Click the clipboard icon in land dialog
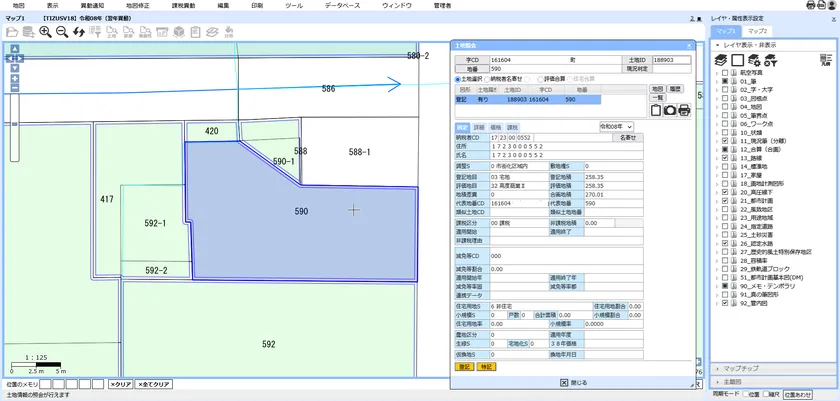 click(656, 110)
